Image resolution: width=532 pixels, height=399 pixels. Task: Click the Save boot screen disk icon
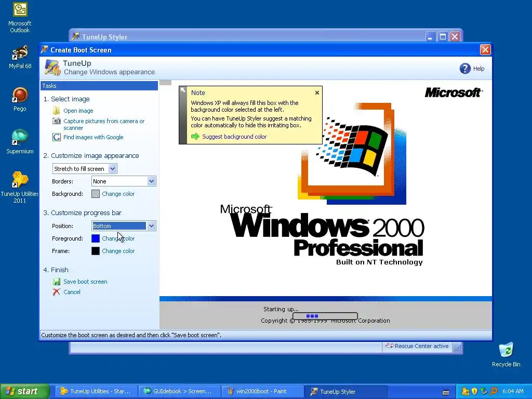(x=56, y=282)
